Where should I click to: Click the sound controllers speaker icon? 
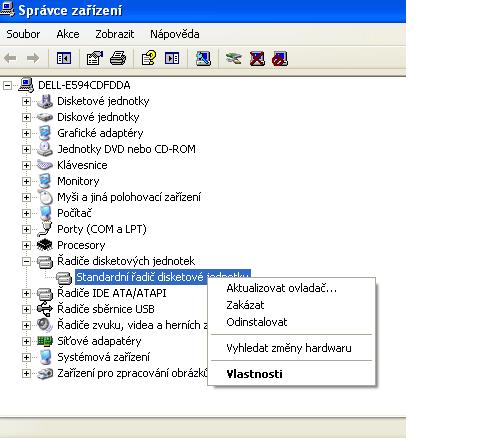tap(45, 325)
